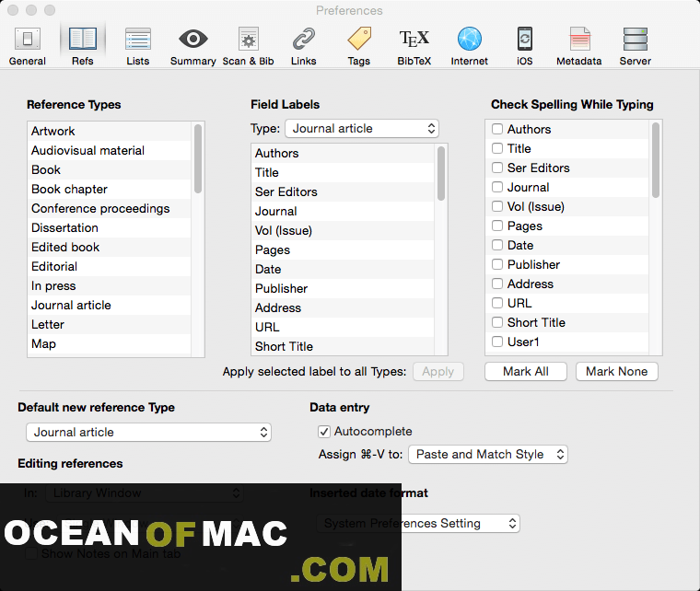Select Dissertation reference type
This screenshot has height=591, width=700.
(110, 228)
